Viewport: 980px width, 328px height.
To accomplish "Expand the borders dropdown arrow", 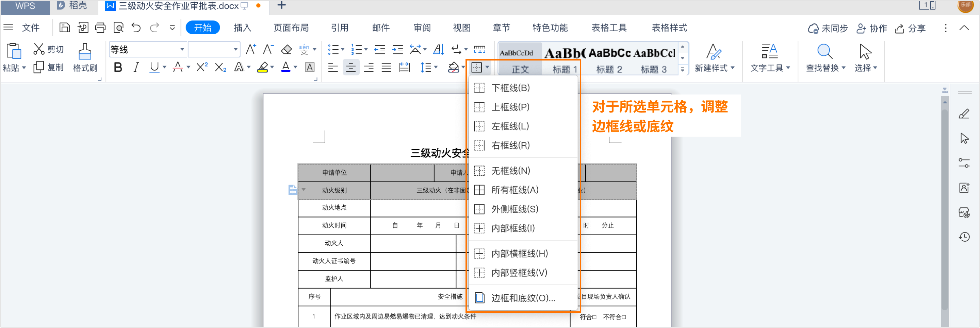I will (487, 68).
